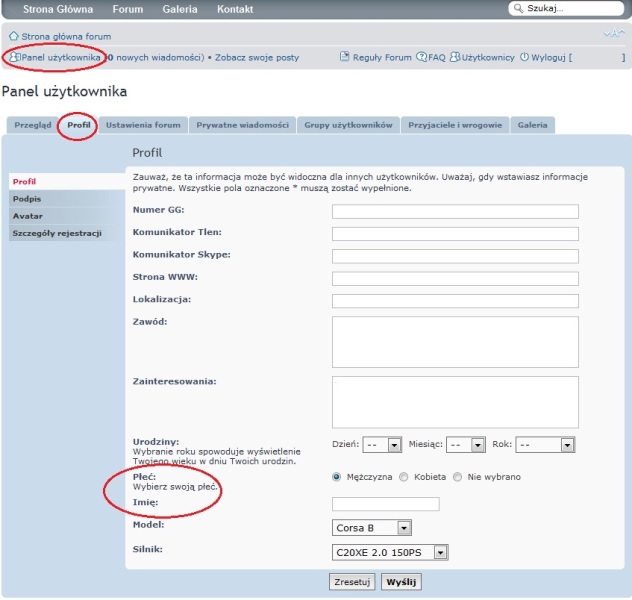Screen dimensions: 632x600
Task: Expand the Model dropdown showing Corsa B
Action: point(372,527)
